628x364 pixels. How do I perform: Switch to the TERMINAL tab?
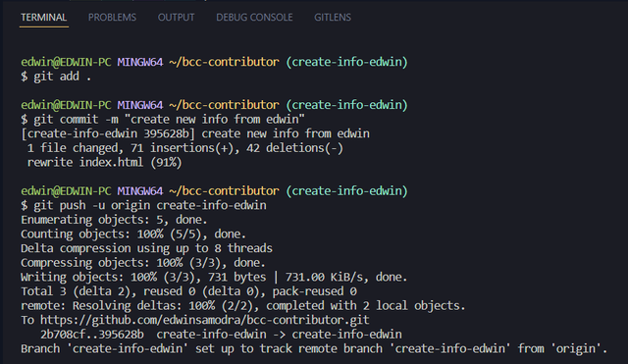pos(43,18)
